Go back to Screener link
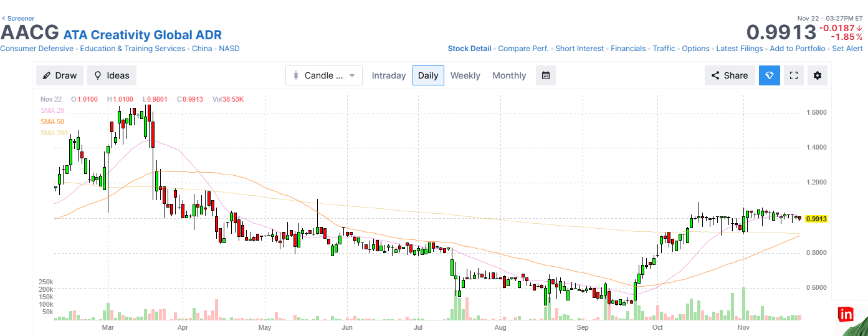This screenshot has width=868, height=336. coord(19,19)
